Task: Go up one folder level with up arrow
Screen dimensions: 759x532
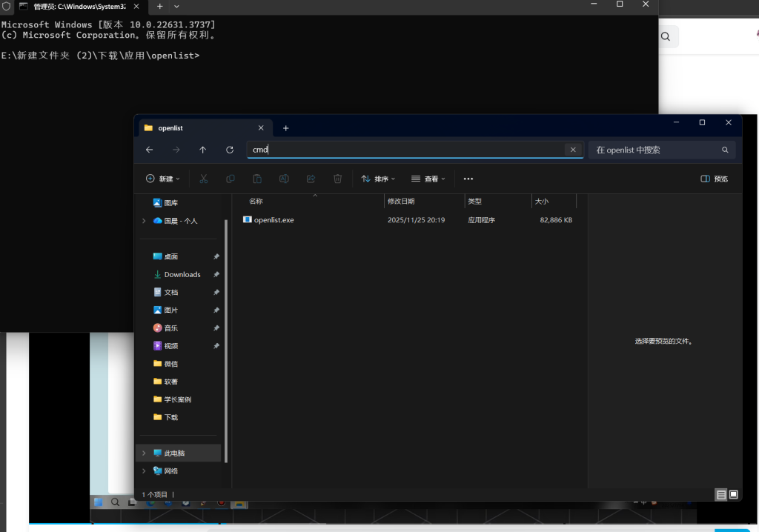Action: (x=203, y=150)
